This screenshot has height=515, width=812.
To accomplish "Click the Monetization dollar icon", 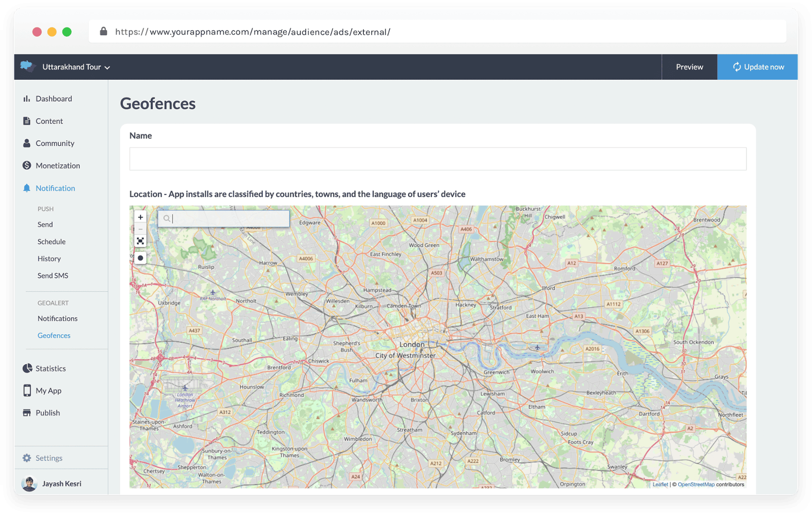I will [x=27, y=166].
